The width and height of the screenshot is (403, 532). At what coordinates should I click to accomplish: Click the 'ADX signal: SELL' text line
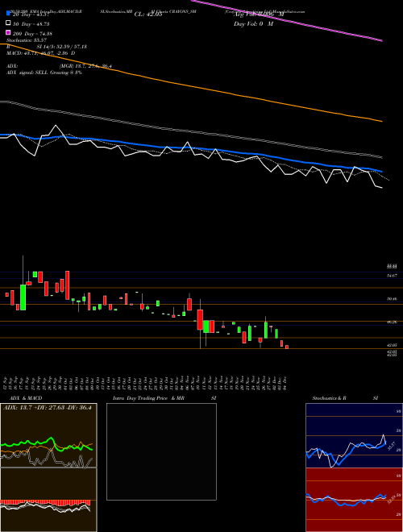tap(44, 73)
